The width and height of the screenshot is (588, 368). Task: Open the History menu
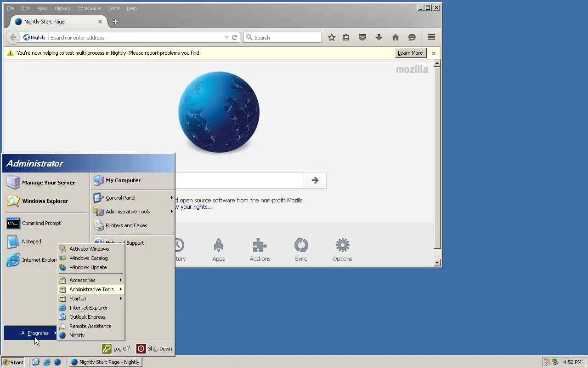coord(62,8)
